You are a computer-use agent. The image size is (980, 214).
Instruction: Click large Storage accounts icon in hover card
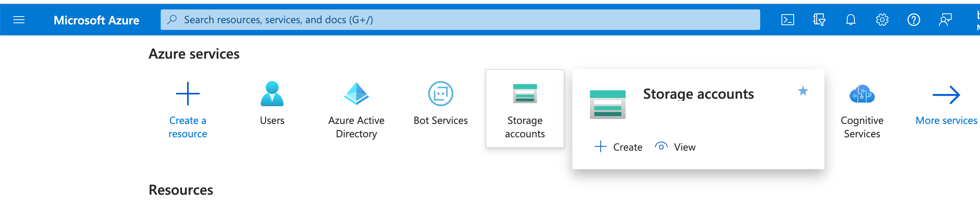pyautogui.click(x=608, y=105)
